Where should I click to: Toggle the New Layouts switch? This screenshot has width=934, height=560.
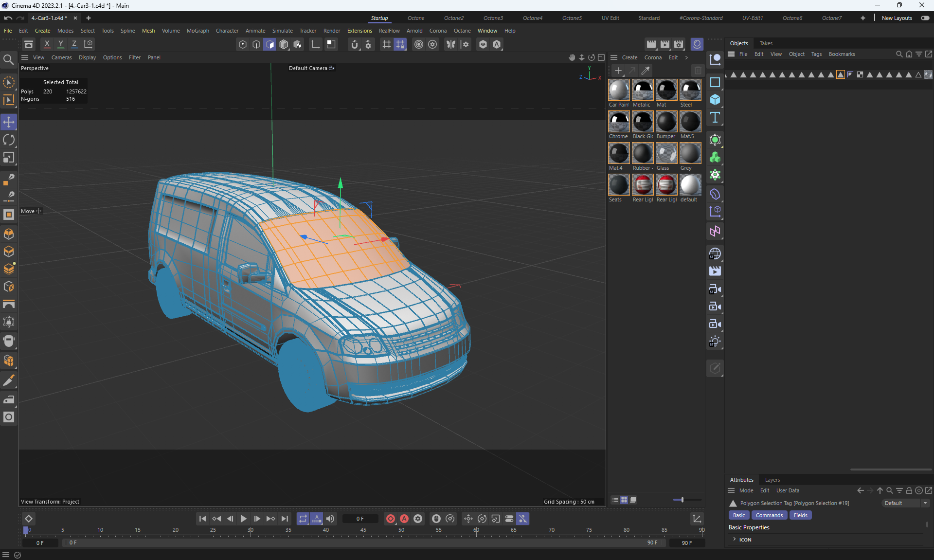[x=925, y=18]
